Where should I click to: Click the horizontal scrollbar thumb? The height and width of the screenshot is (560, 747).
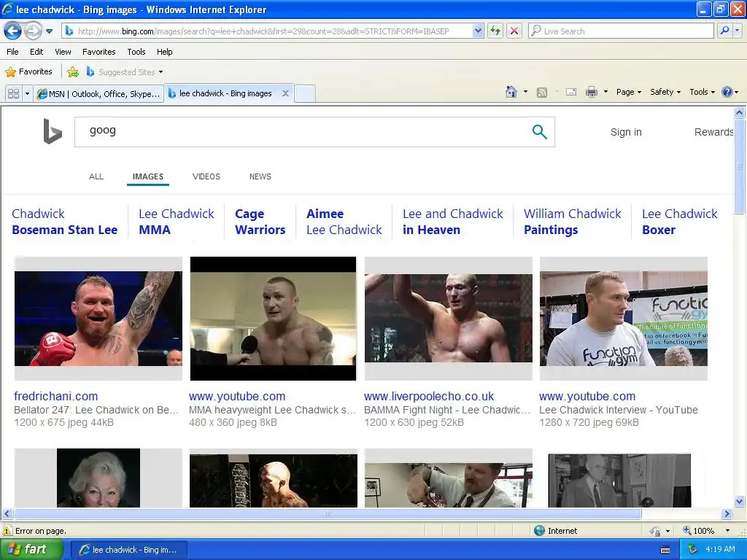click(x=328, y=514)
